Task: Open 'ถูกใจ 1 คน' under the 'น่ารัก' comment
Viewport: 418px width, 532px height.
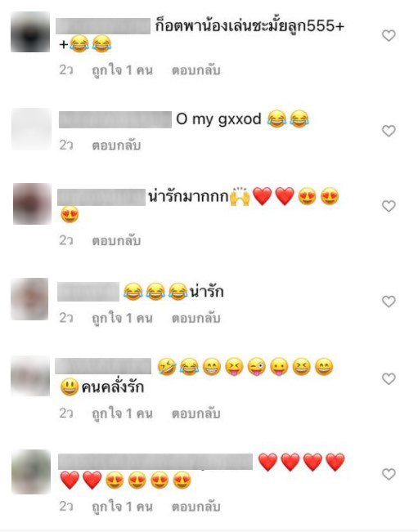Action: 122,318
